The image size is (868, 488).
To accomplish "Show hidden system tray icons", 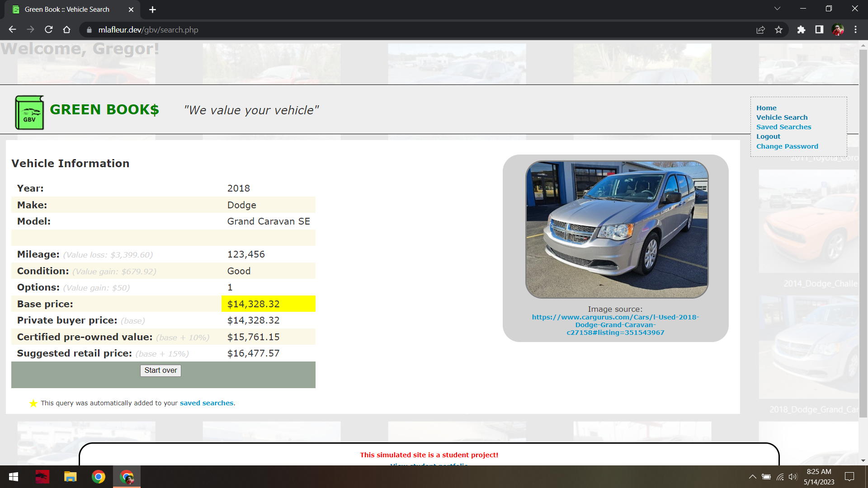I will (x=752, y=477).
